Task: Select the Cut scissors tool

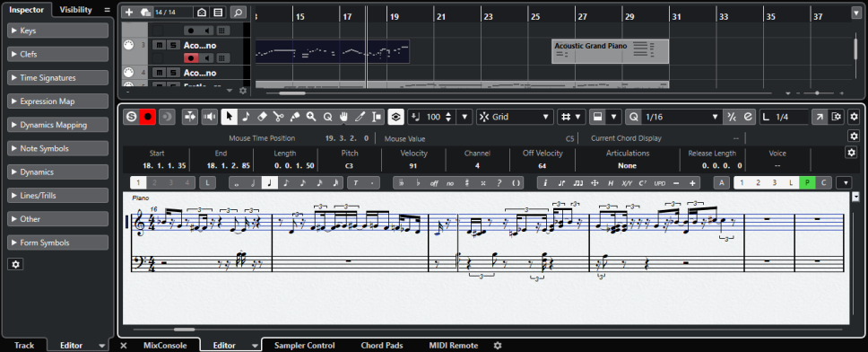Action: 279,117
